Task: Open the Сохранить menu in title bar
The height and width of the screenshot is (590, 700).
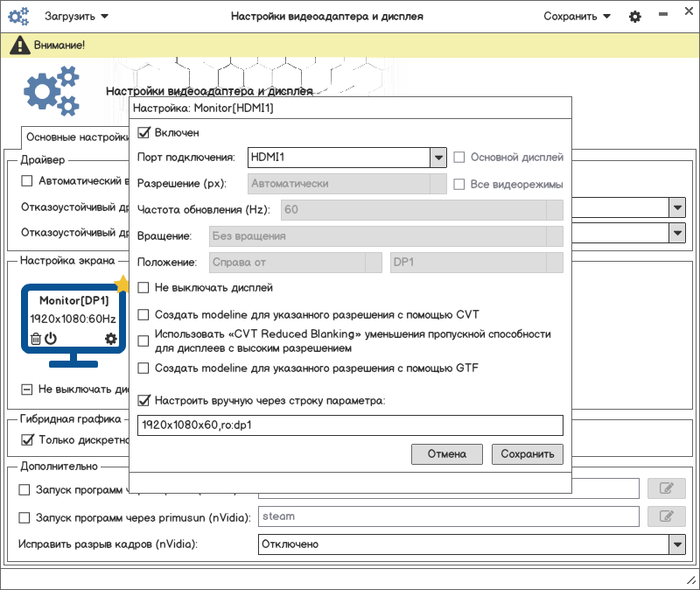Action: coord(577,17)
